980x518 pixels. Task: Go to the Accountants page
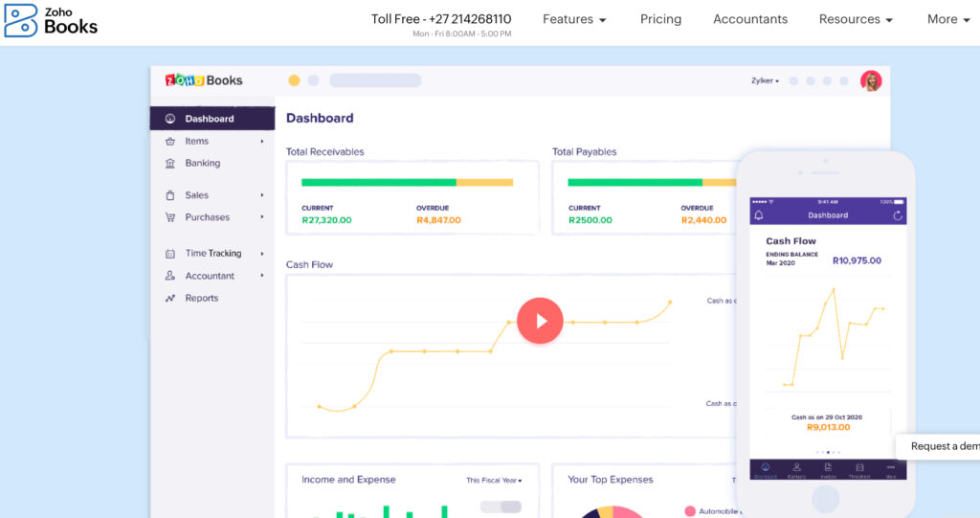click(750, 19)
